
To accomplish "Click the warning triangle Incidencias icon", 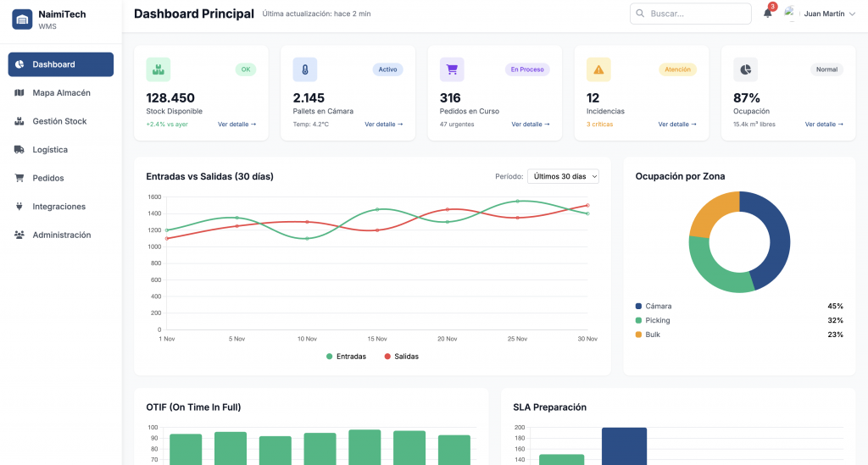I will click(x=598, y=69).
